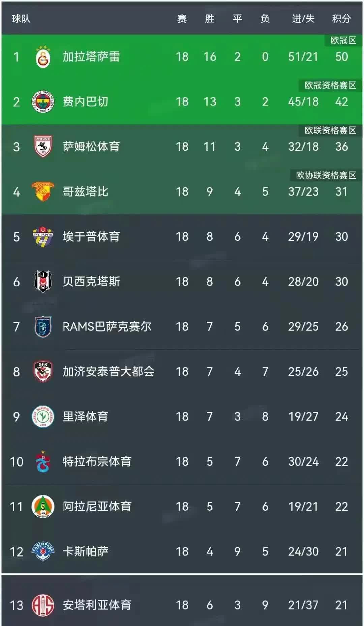Click the 加拉塔萨雷 club crest

pyautogui.click(x=42, y=57)
